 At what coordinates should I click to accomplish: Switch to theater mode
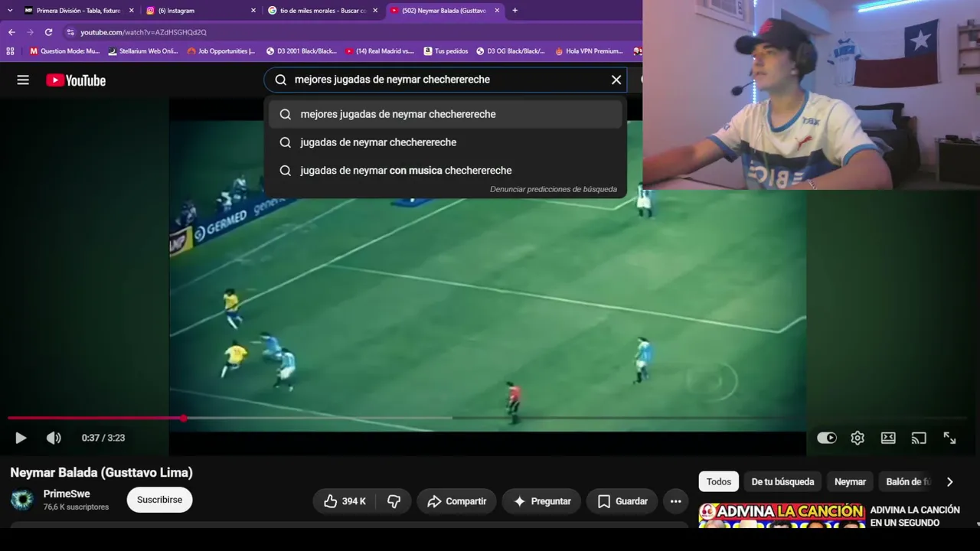click(x=888, y=438)
